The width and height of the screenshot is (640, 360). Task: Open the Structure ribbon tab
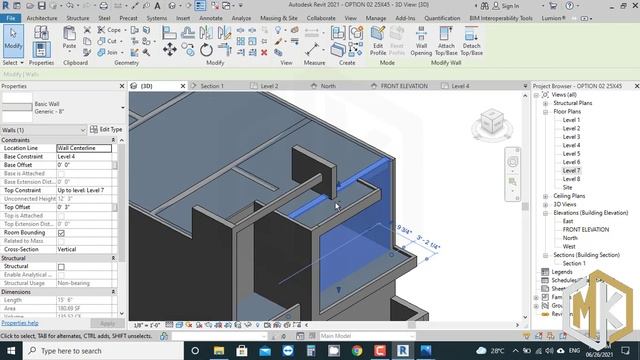[78, 18]
